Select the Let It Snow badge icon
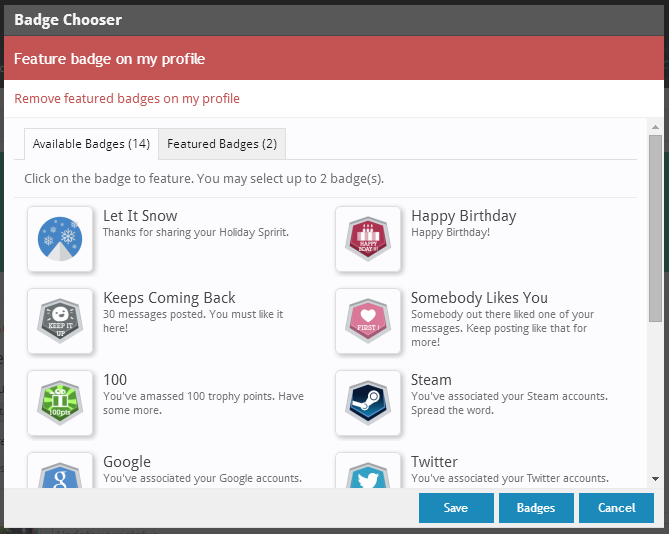This screenshot has height=534, width=669. pos(60,238)
